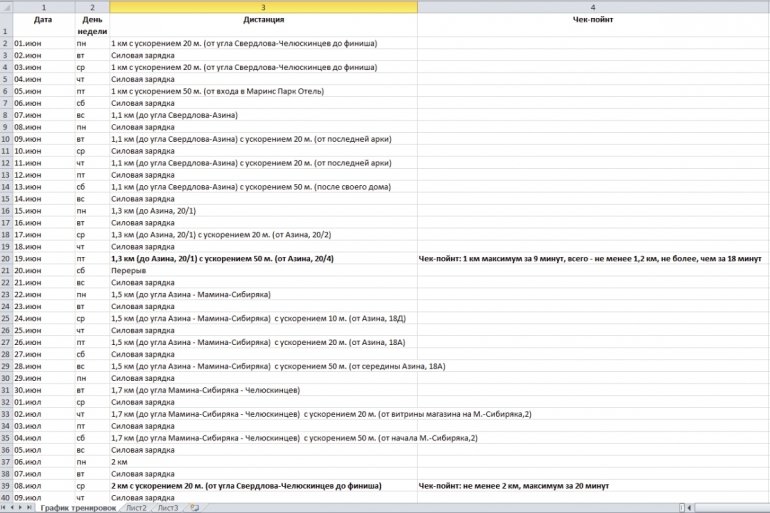Click the scroll-to-first-sheet arrow icon

[x=4, y=508]
